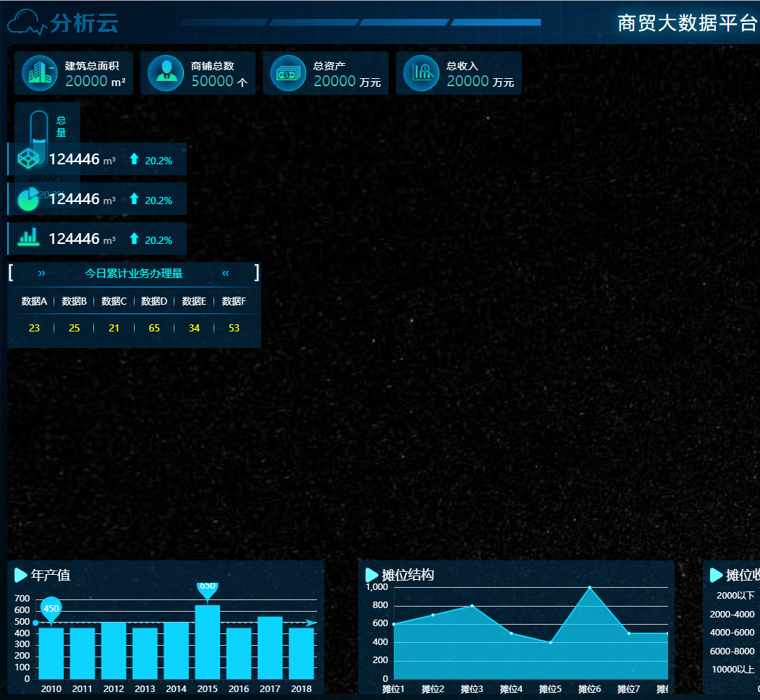Viewport: 760px width, 700px height.
Task: Click the 450 marker pin above 2010 bar
Action: point(51,610)
